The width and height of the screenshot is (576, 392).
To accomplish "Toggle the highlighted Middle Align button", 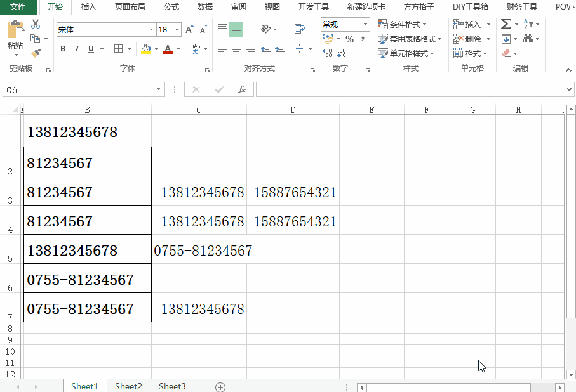I will [236, 30].
